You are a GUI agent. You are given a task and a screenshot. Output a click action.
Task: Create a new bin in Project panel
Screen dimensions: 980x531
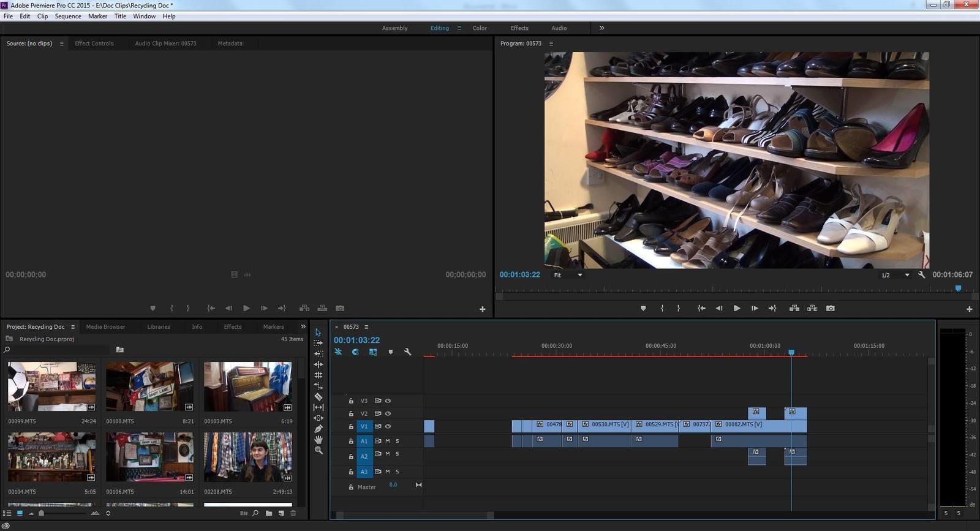(x=269, y=513)
